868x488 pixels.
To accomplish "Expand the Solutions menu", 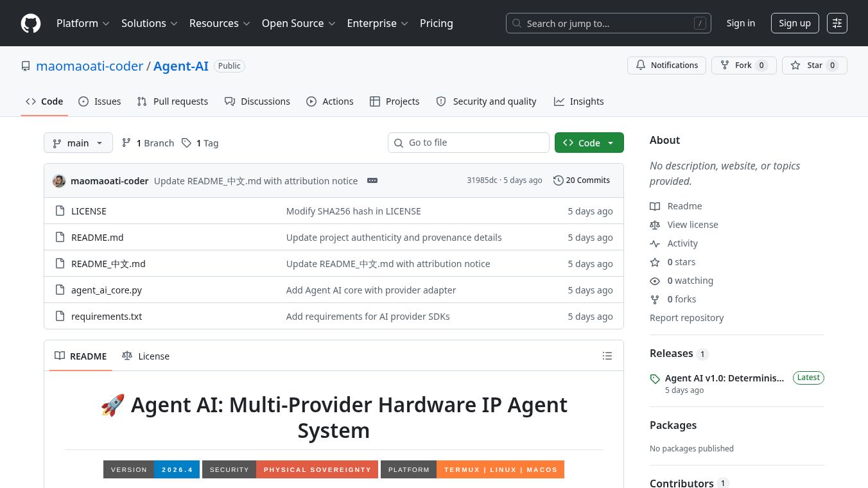I will pyautogui.click(x=149, y=23).
